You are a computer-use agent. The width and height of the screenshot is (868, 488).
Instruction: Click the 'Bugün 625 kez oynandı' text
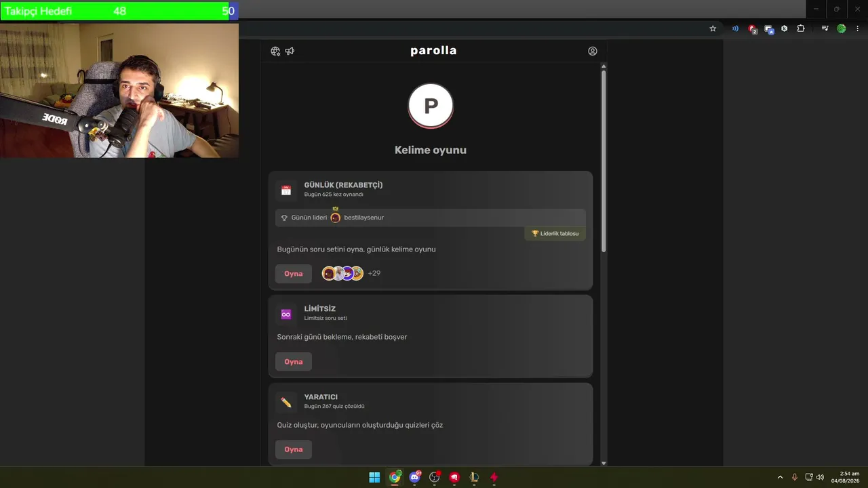(334, 195)
